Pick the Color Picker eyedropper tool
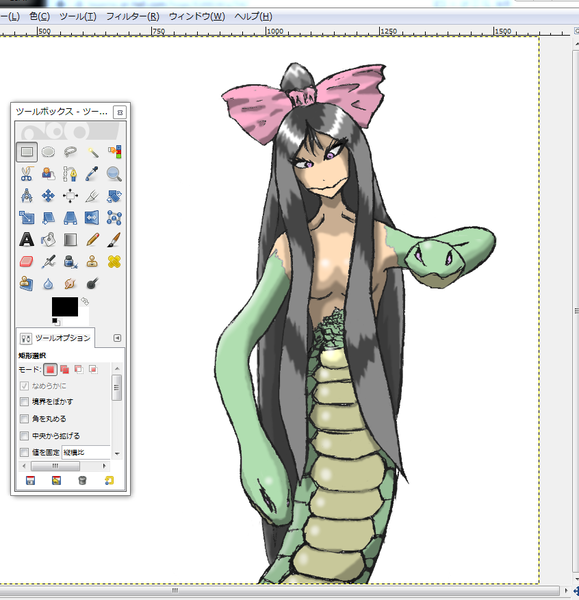The width and height of the screenshot is (579, 600). [92, 174]
